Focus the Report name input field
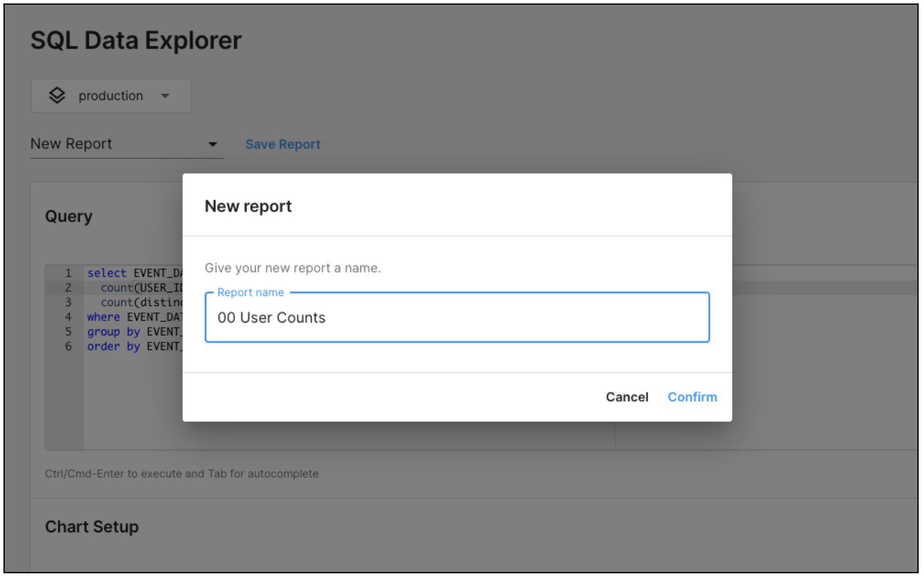Viewport: 924px width, 577px height. [x=457, y=318]
